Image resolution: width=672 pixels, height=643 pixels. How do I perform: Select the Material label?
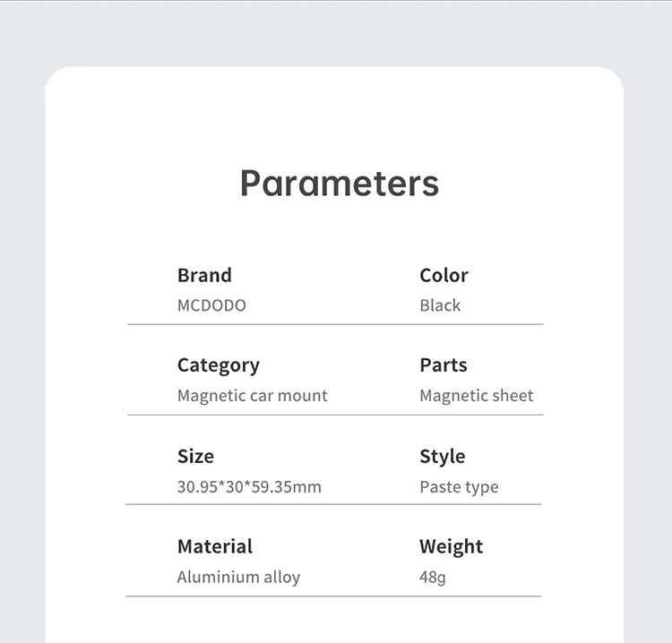pos(215,547)
